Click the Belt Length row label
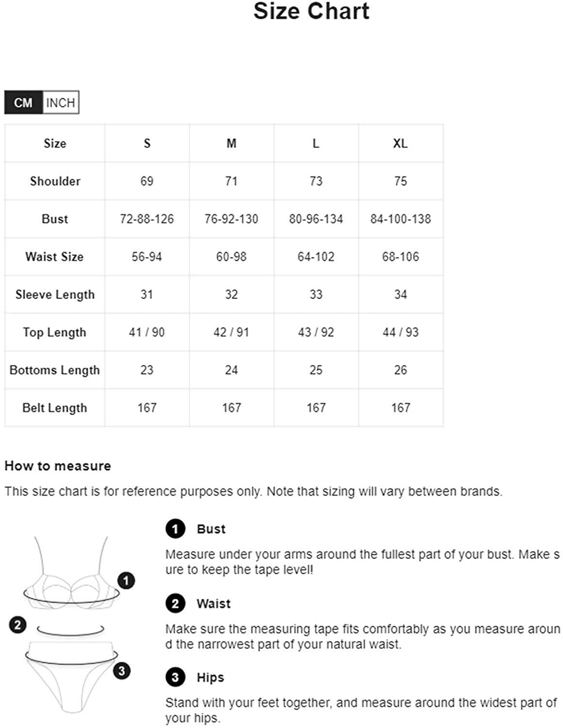 coord(55,408)
